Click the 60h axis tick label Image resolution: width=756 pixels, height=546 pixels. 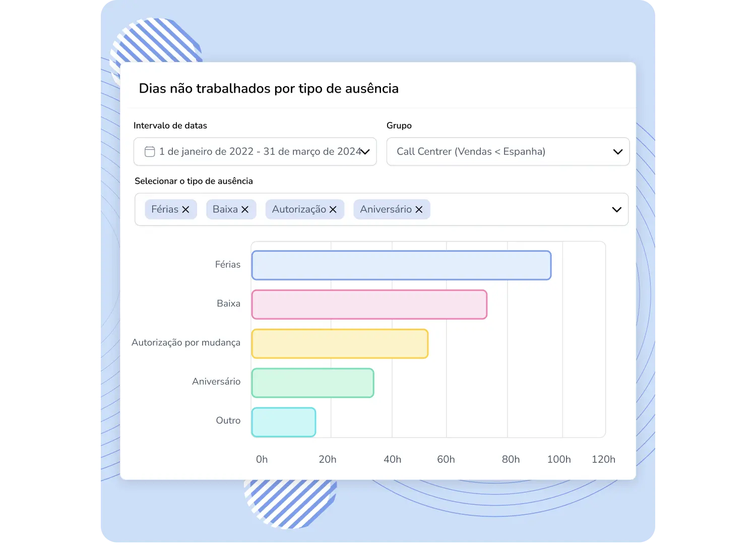tap(446, 459)
